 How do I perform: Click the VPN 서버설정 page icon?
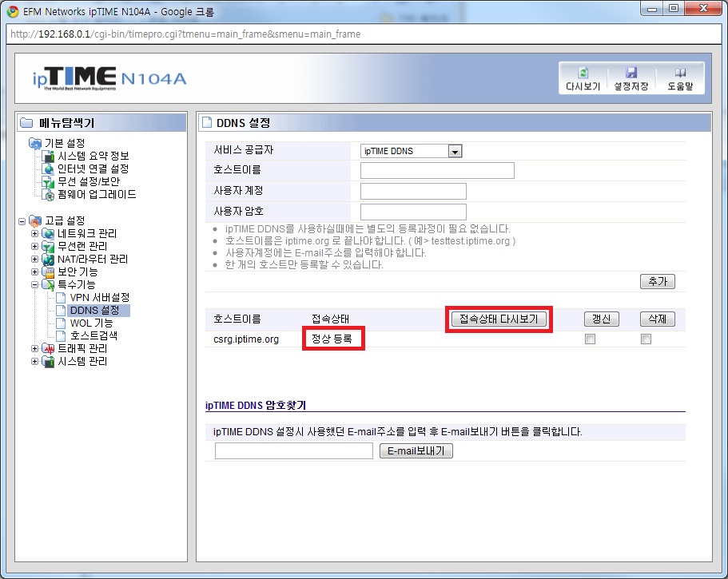61,297
